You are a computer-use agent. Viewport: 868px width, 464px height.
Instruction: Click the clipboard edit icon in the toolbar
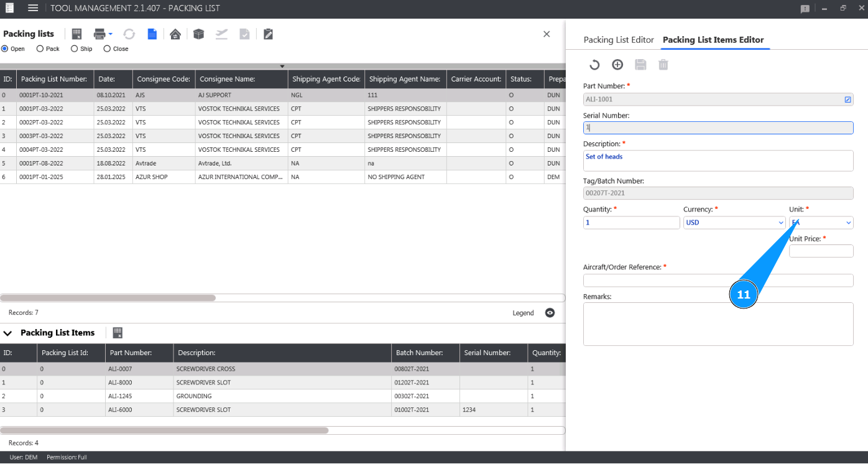click(x=268, y=34)
